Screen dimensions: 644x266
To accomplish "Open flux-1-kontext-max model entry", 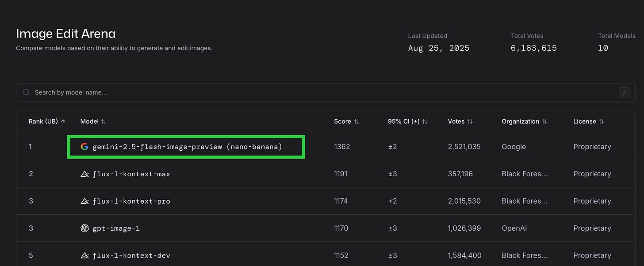I will click(x=131, y=174).
